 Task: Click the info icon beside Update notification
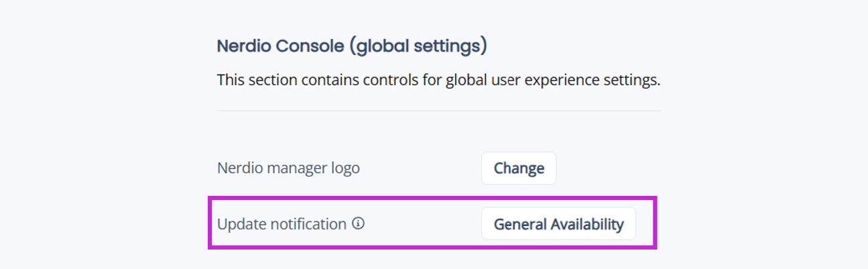(359, 223)
